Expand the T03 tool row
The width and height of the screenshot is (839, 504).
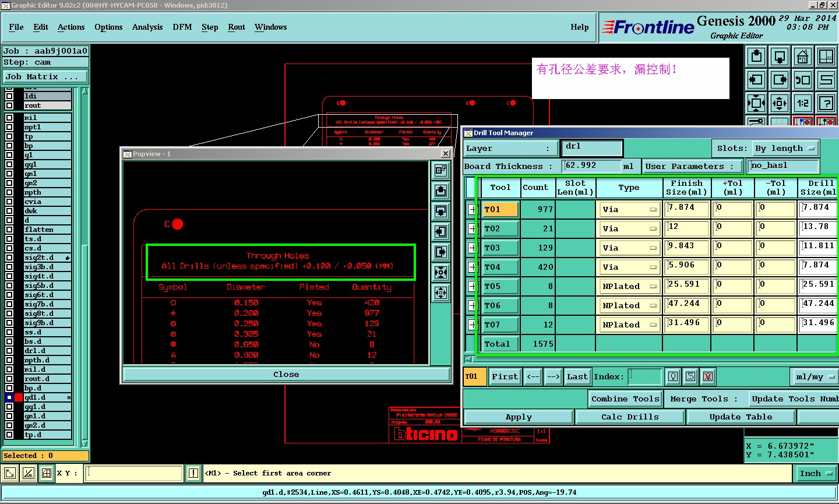pyautogui.click(x=471, y=248)
